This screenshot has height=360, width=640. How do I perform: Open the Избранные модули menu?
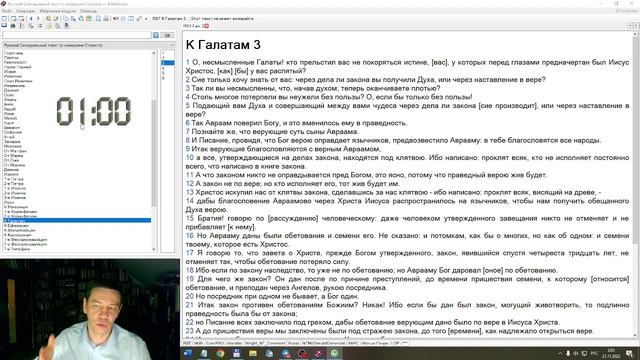[x=58, y=11]
